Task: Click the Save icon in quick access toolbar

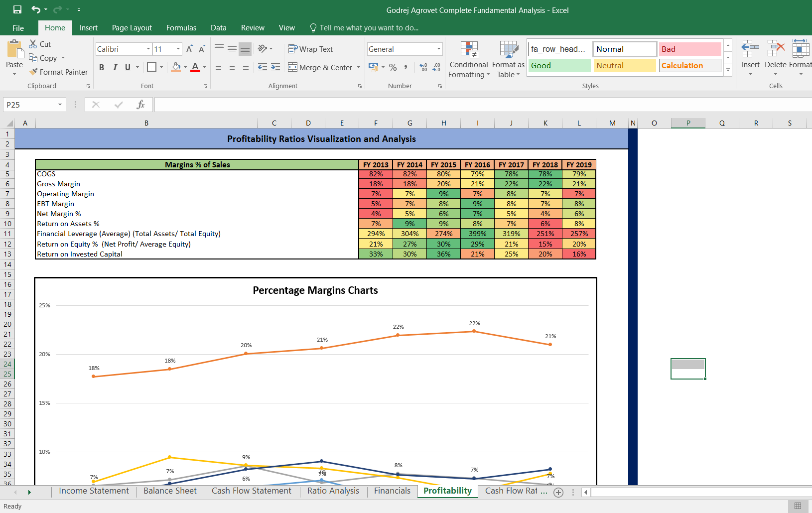Action: point(17,9)
